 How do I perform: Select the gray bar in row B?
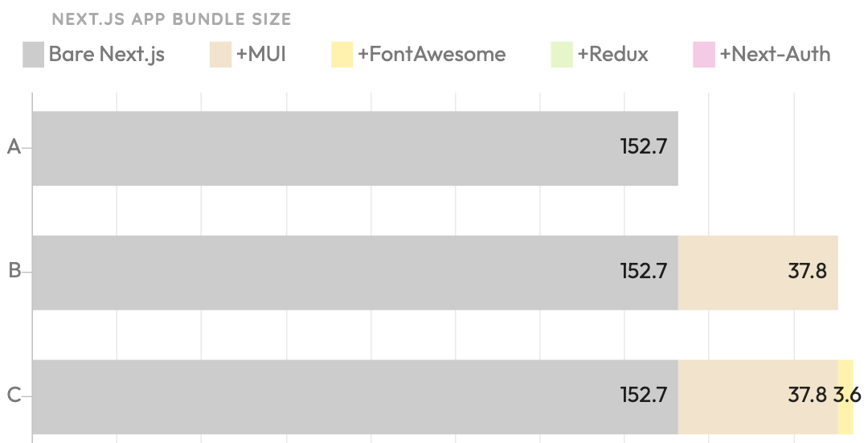point(355,273)
